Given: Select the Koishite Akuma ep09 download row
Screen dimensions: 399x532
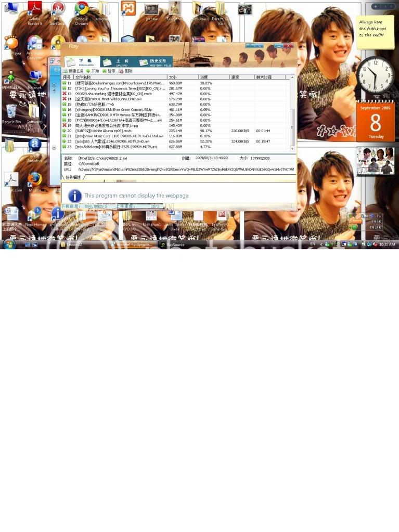Looking at the screenshot, I should coord(120,131).
